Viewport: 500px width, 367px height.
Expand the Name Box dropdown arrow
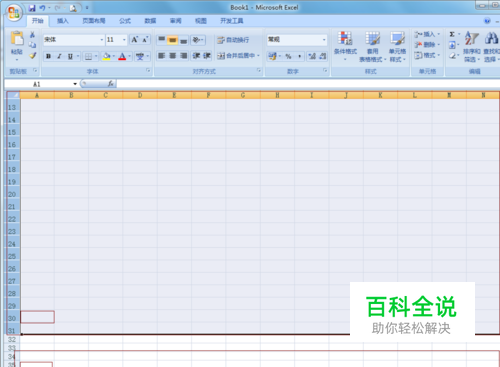tap(75, 84)
